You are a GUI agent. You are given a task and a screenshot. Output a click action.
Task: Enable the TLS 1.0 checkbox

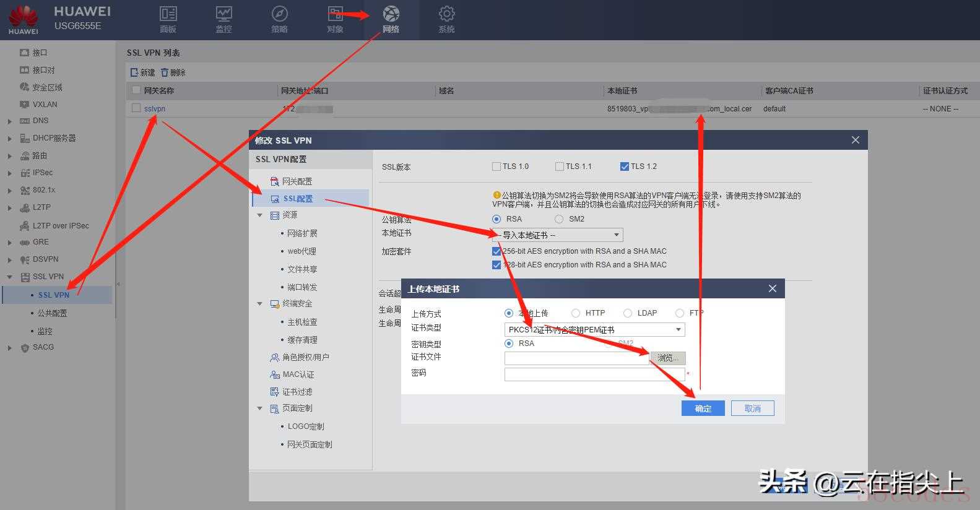point(496,166)
